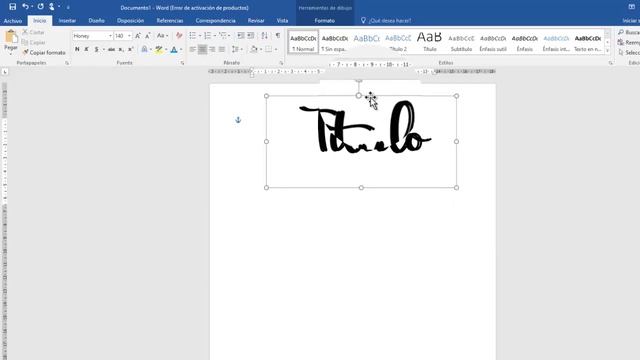Click the Cortar button
Image resolution: width=640 pixels, height=360 pixels.
pos(33,32)
